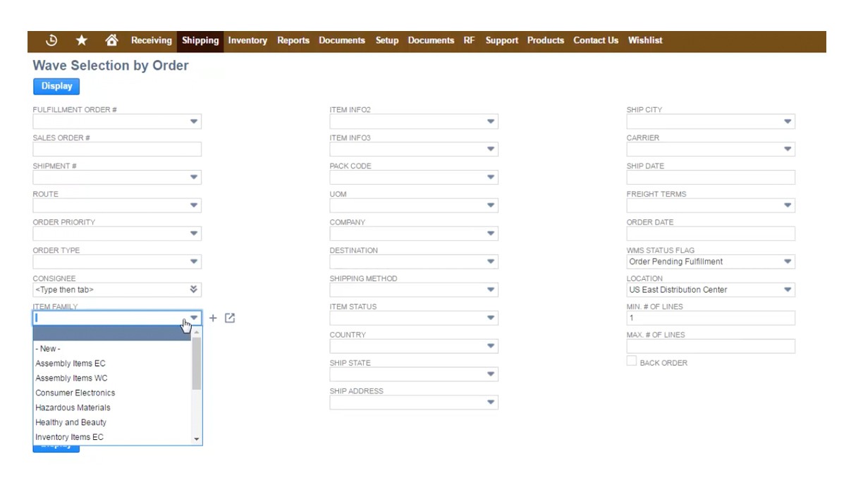Open Item Family in new window icon
This screenshot has width=863, height=504.
[230, 318]
